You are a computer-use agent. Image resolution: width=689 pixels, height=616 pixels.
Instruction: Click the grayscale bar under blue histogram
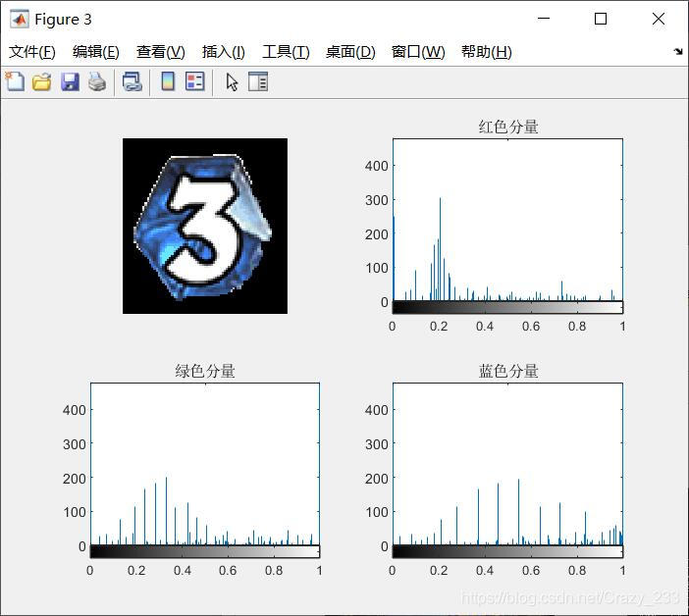tap(507, 551)
